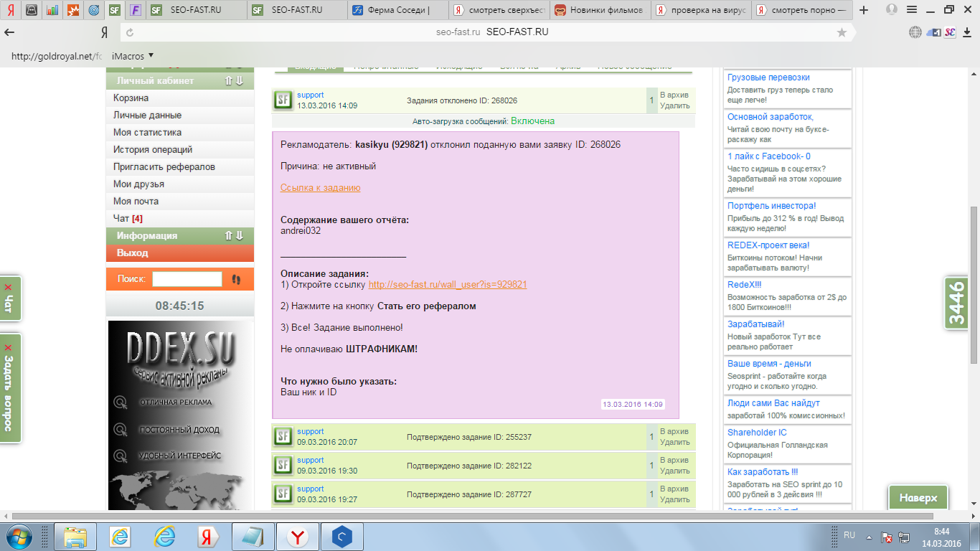Viewport: 980px width, 551px height.
Task: Reload the page with refresh icon
Action: [129, 32]
